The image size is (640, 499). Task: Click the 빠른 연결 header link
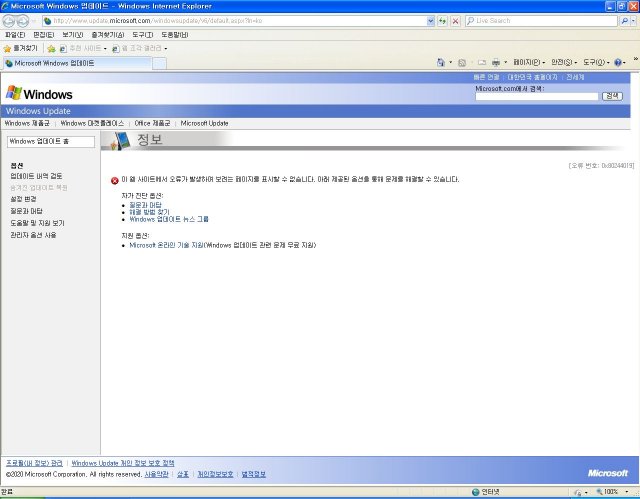pyautogui.click(x=486, y=77)
